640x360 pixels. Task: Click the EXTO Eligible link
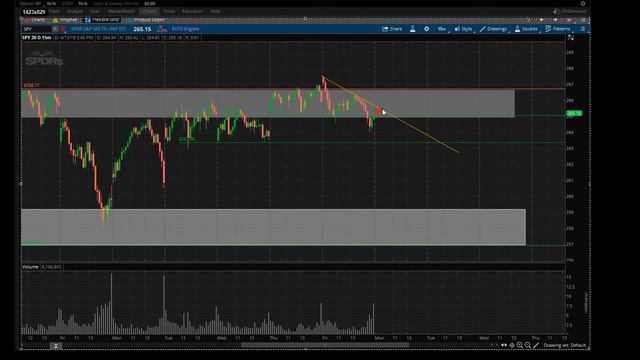click(x=185, y=29)
